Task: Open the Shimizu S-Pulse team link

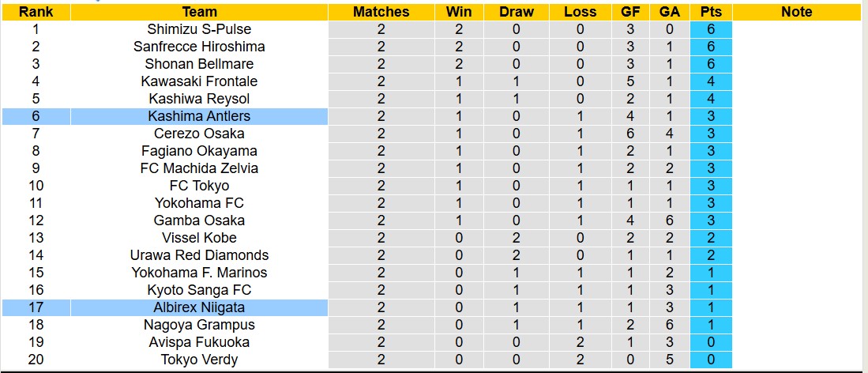Action: click(x=199, y=29)
